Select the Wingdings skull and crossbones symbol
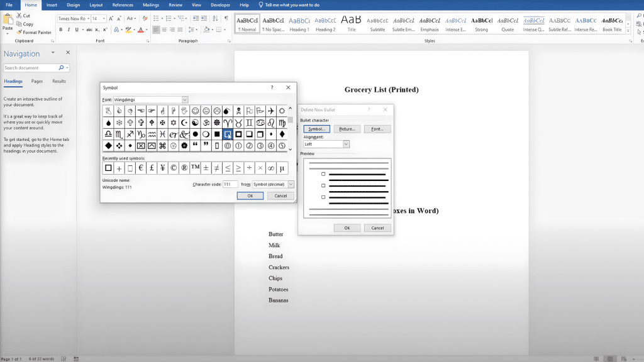This screenshot has width=644, height=362. 238,110
